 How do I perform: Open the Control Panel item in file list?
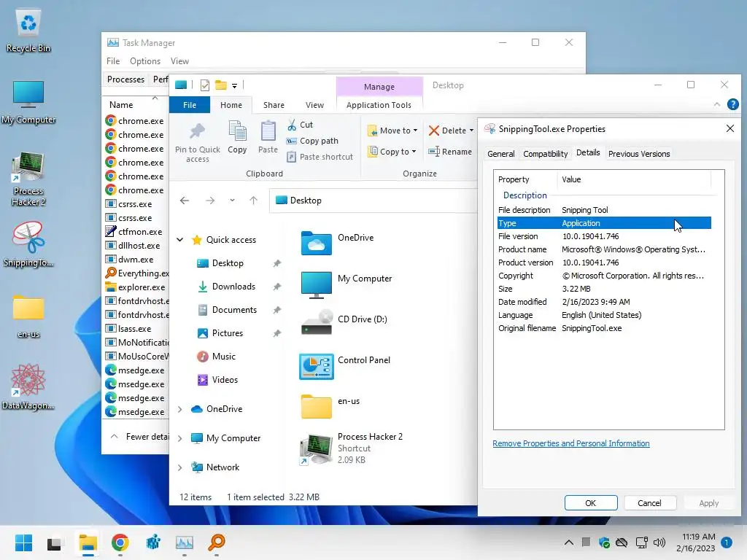pyautogui.click(x=345, y=365)
